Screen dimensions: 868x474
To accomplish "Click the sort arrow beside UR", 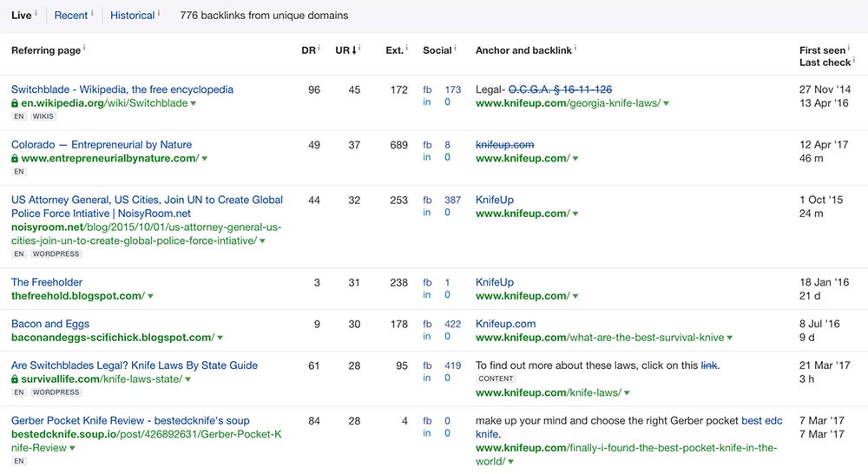I will (354, 50).
